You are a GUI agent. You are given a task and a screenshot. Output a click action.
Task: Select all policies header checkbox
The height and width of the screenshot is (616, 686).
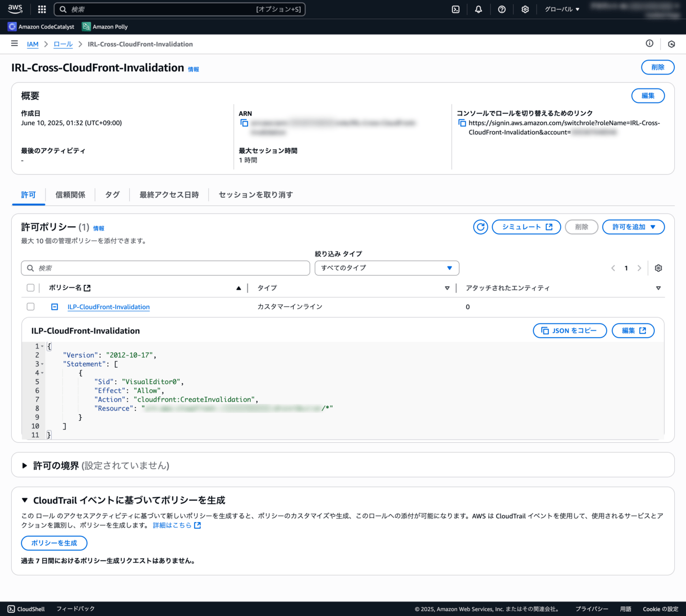31,288
